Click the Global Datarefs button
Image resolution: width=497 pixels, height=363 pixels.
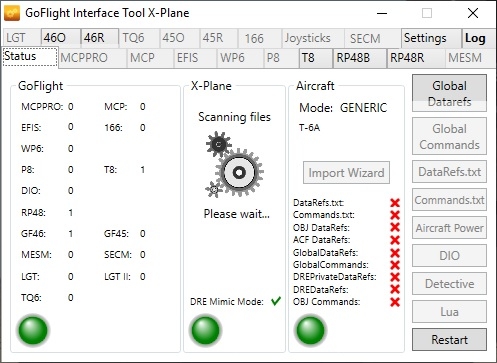(x=449, y=93)
